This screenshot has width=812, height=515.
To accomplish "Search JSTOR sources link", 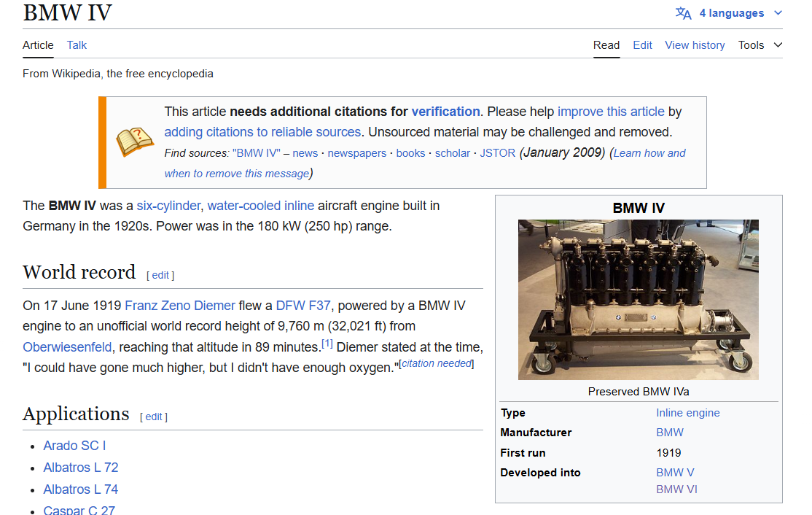I will [x=498, y=153].
